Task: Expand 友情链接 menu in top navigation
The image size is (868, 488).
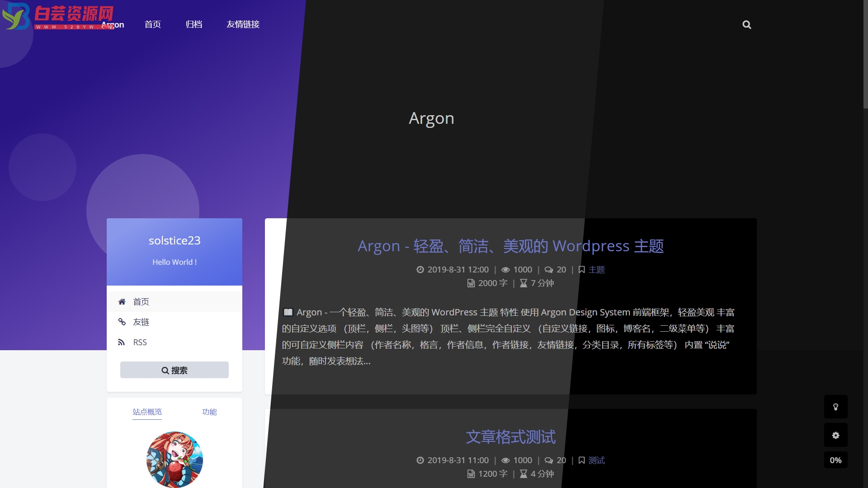Action: pyautogui.click(x=243, y=24)
